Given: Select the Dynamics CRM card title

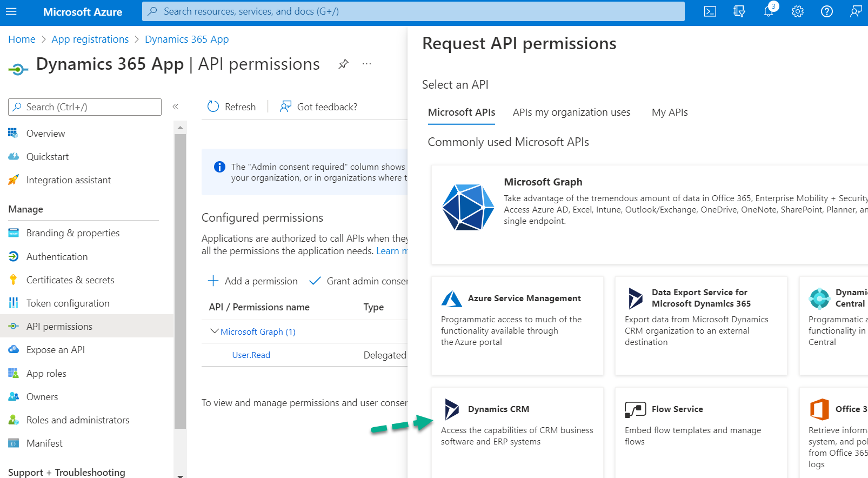Looking at the screenshot, I should 498,409.
